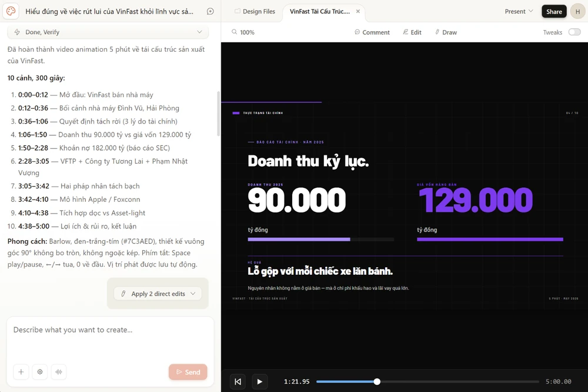The width and height of the screenshot is (588, 392).
Task: Open the Present dropdown menu
Action: (x=519, y=11)
